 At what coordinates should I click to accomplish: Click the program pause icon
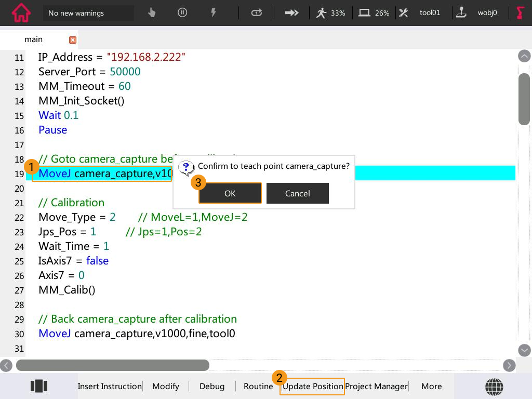182,12
